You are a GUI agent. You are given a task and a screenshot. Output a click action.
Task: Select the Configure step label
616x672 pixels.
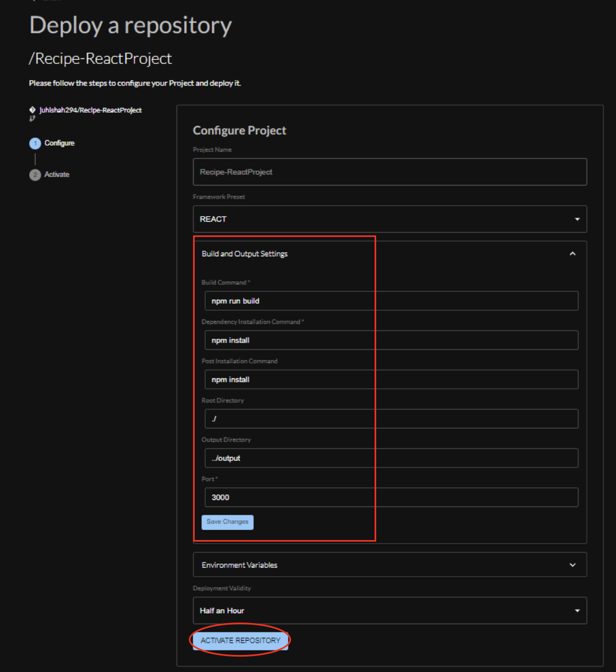pos(59,143)
